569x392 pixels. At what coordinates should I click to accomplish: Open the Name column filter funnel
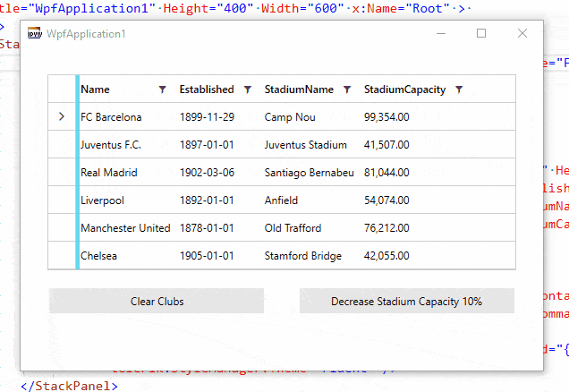(x=162, y=89)
